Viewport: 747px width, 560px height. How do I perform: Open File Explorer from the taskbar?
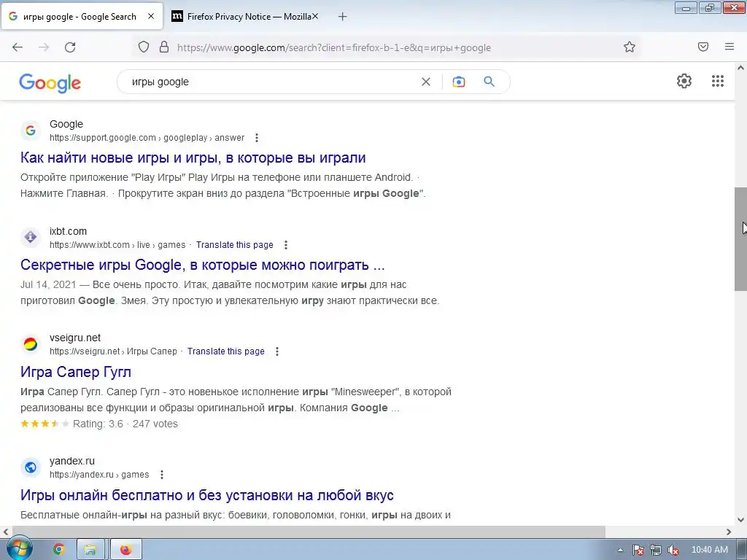pos(90,550)
